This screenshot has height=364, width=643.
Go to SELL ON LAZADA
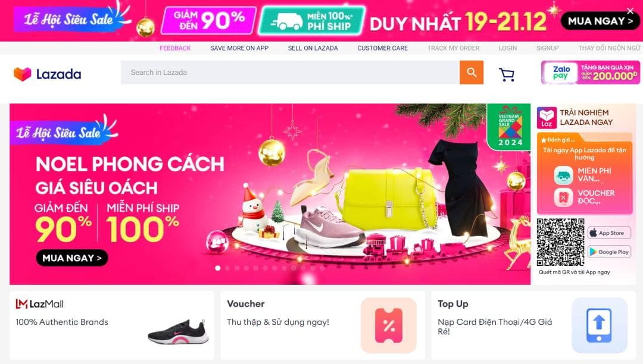click(313, 48)
